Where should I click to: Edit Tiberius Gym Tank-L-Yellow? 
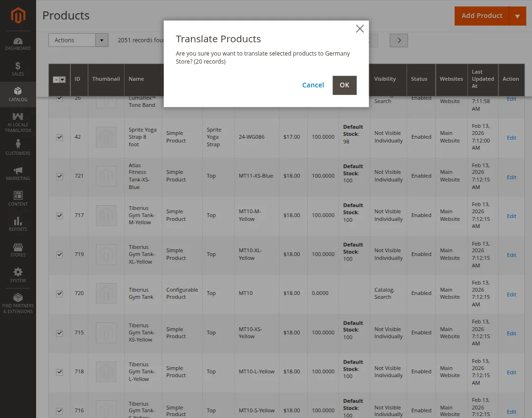[511, 372]
